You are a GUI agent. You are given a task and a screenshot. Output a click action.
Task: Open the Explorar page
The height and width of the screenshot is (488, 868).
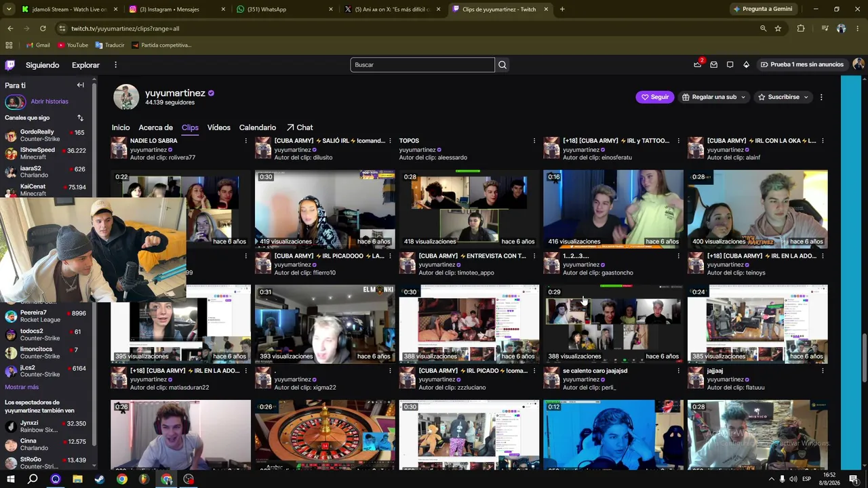point(85,65)
